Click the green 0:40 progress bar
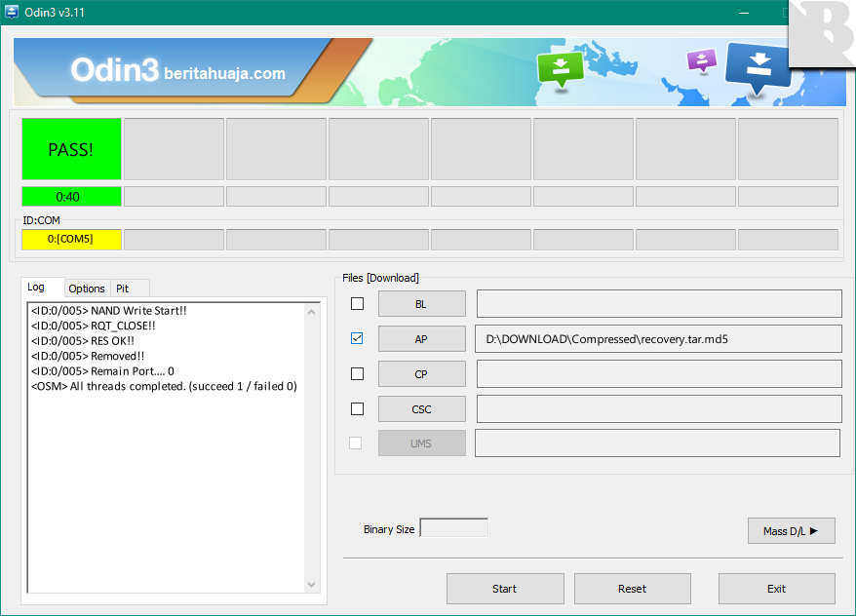Image resolution: width=856 pixels, height=616 pixels. click(x=71, y=197)
